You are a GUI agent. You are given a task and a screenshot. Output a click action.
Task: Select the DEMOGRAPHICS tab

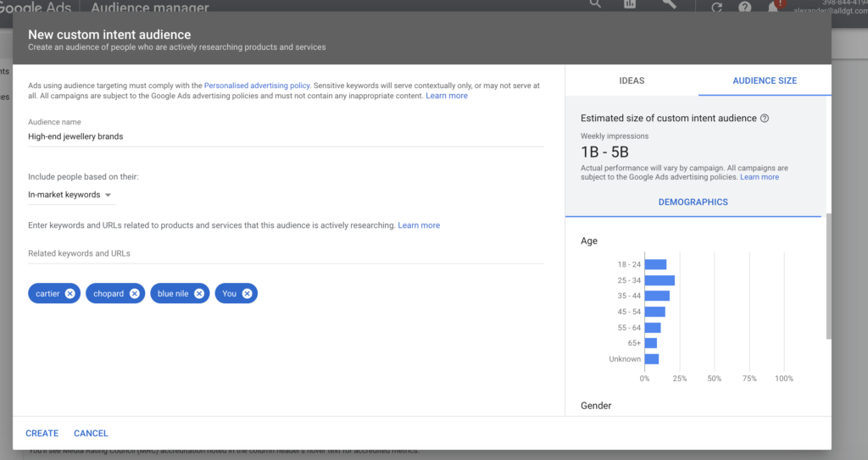[x=693, y=202]
